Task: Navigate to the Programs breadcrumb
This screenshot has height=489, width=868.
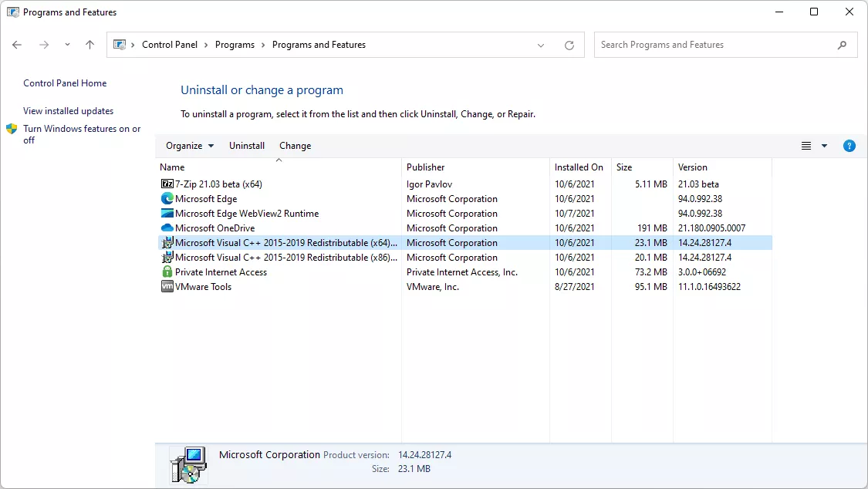Action: tap(235, 45)
